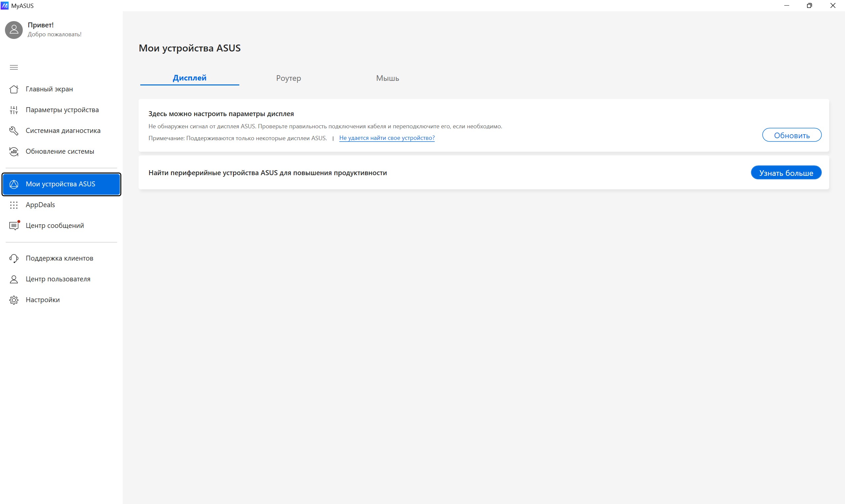Go to Параметры устройства section
The width and height of the screenshot is (845, 504).
coord(61,110)
